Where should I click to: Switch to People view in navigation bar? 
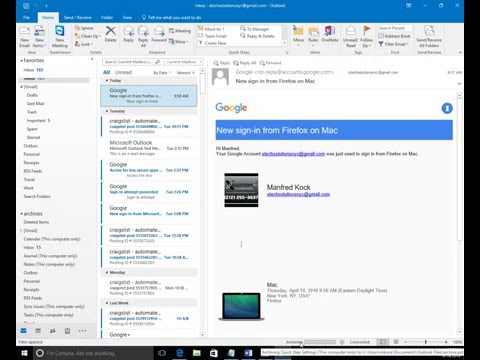click(x=53, y=331)
